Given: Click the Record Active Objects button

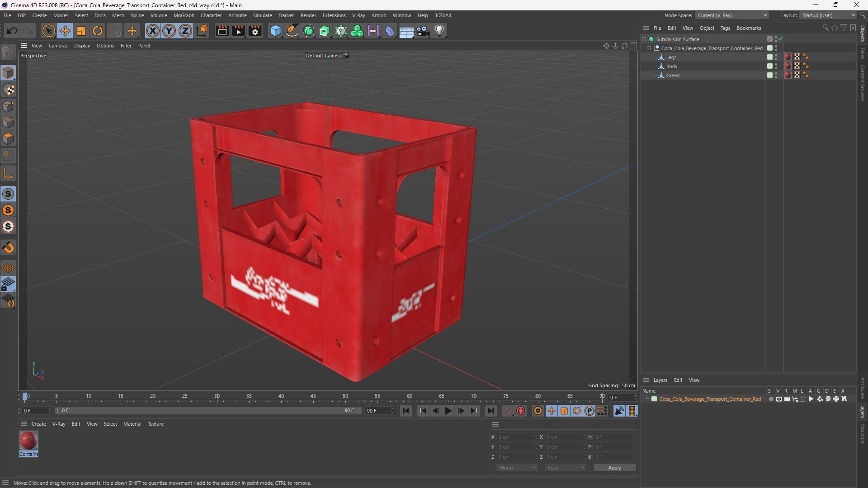Looking at the screenshot, I should [x=508, y=411].
